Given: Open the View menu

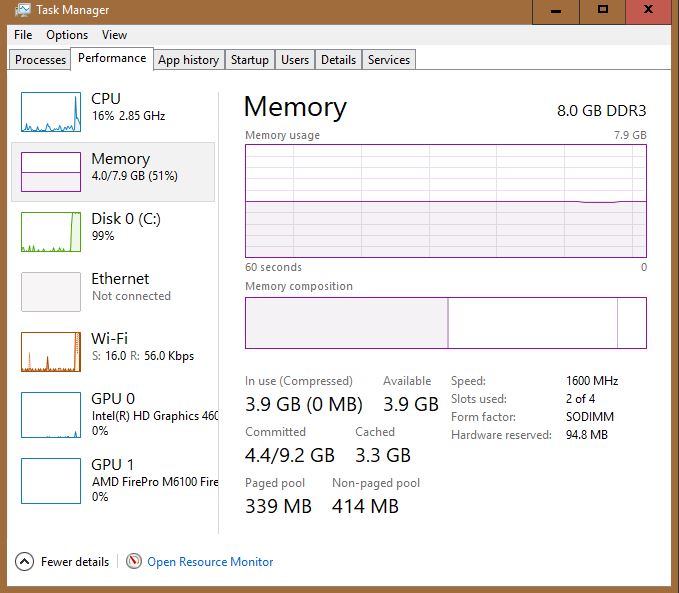Looking at the screenshot, I should coord(114,35).
